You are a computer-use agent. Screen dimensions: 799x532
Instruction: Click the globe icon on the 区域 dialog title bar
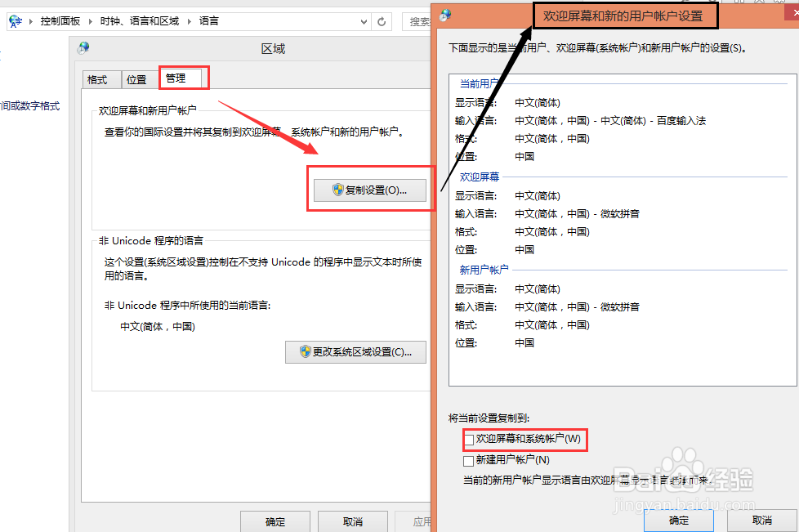coord(84,48)
